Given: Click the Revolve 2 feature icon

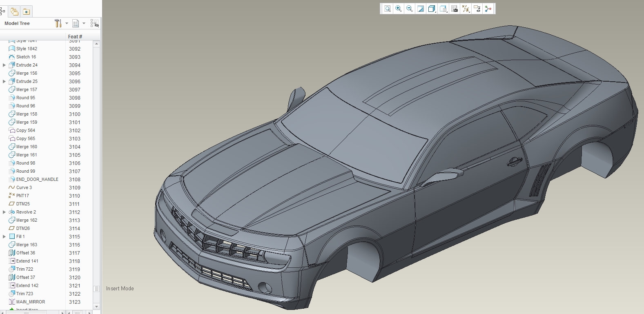Looking at the screenshot, I should pos(12,212).
